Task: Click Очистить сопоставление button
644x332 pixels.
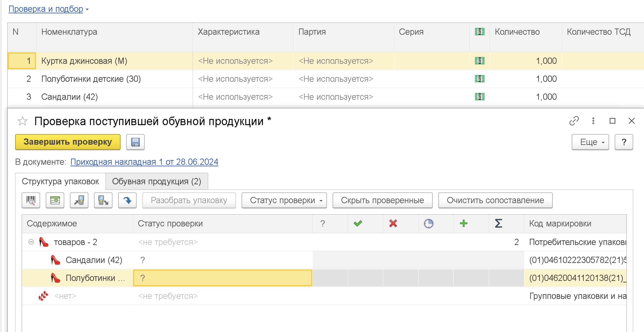Action: pos(495,200)
